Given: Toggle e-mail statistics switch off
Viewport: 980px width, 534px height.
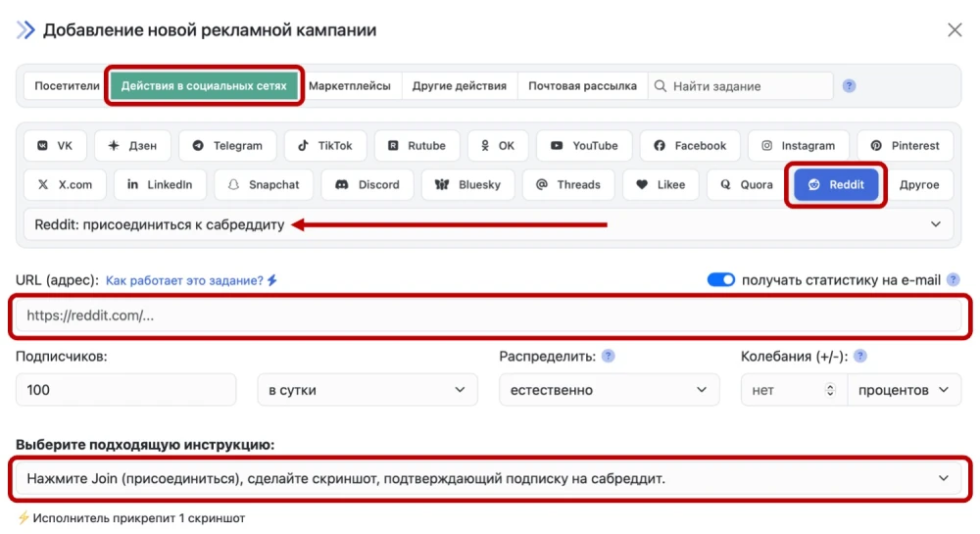Looking at the screenshot, I should point(721,280).
